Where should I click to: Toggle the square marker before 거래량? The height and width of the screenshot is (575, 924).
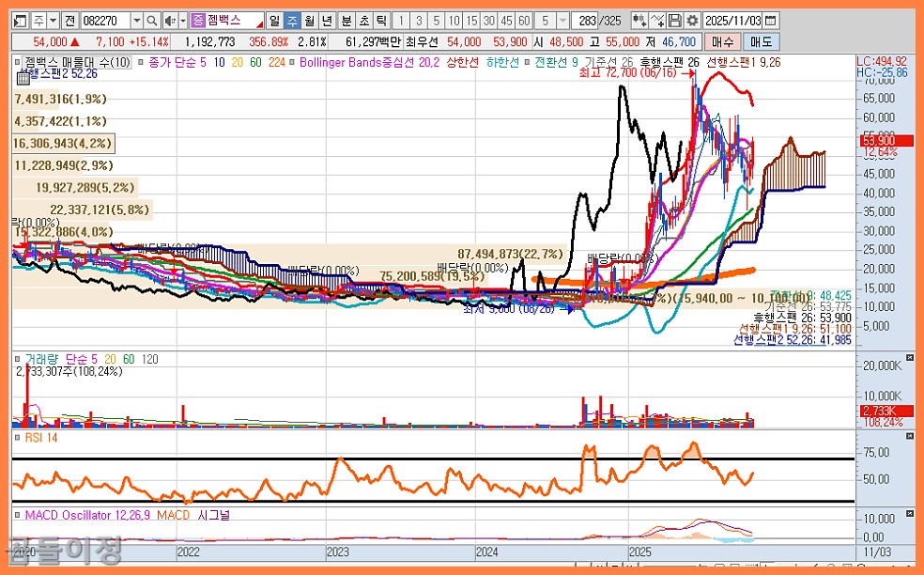tap(18, 359)
